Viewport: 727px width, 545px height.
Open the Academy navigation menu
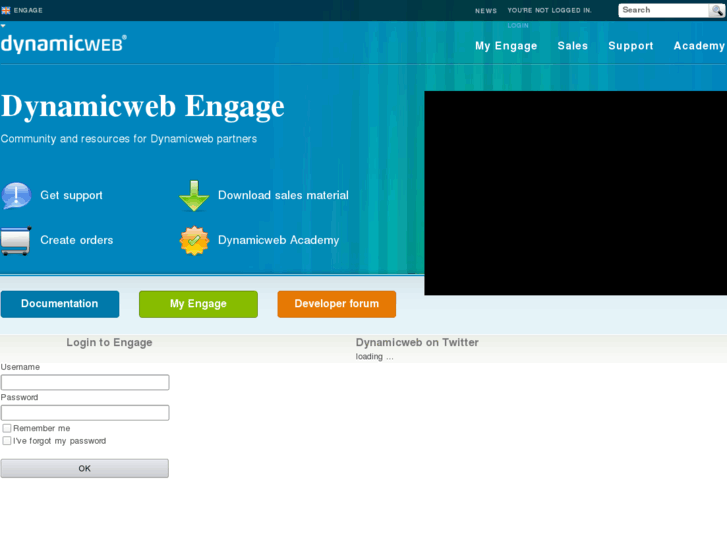(x=699, y=46)
